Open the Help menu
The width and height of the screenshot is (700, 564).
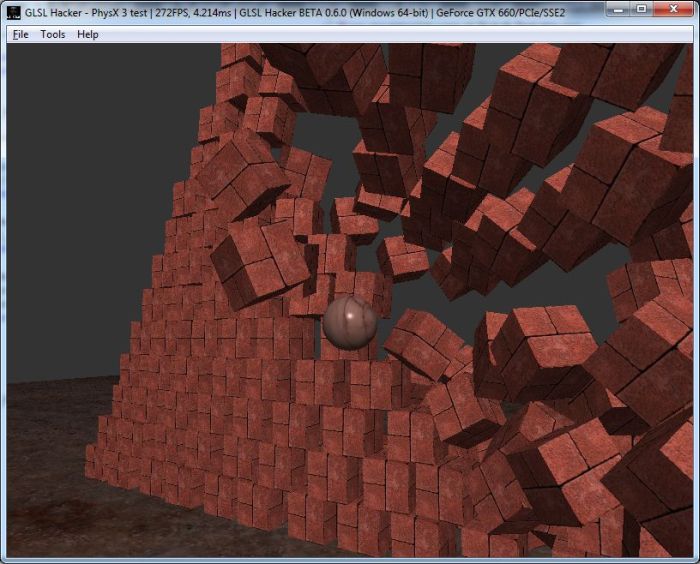[x=88, y=34]
